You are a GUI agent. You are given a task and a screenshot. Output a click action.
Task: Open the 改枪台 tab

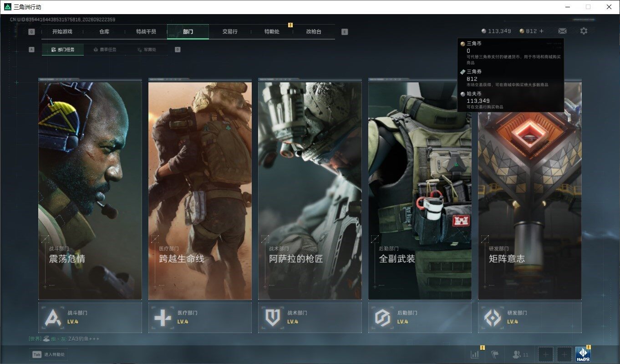pos(314,32)
